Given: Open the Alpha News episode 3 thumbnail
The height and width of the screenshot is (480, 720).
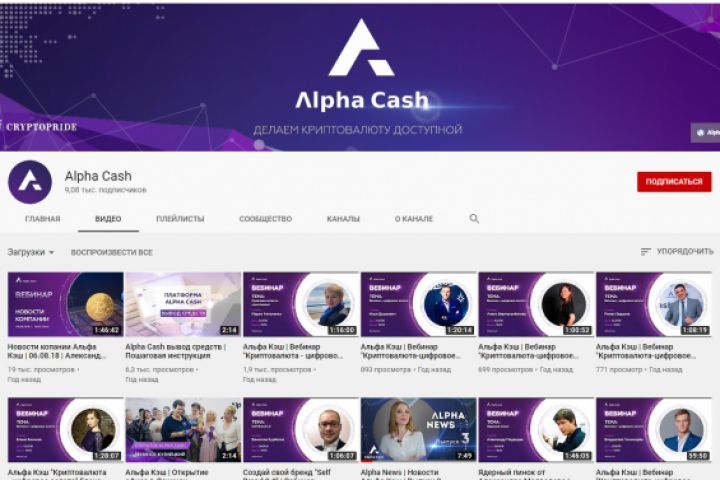Looking at the screenshot, I should click(418, 429).
